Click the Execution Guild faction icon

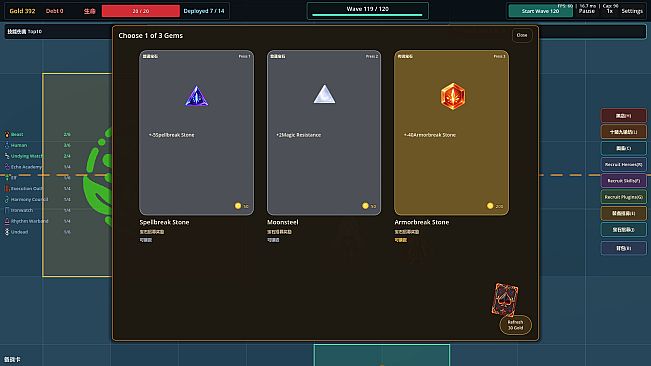coord(7,188)
